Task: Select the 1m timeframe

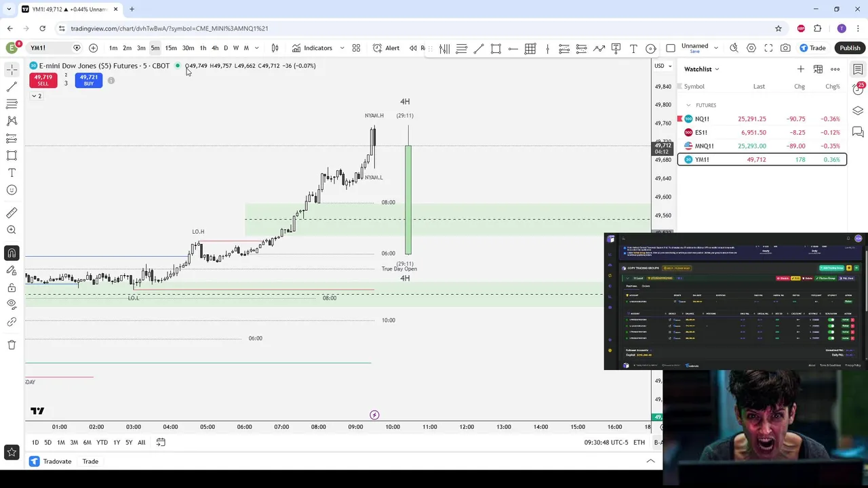Action: coord(113,48)
